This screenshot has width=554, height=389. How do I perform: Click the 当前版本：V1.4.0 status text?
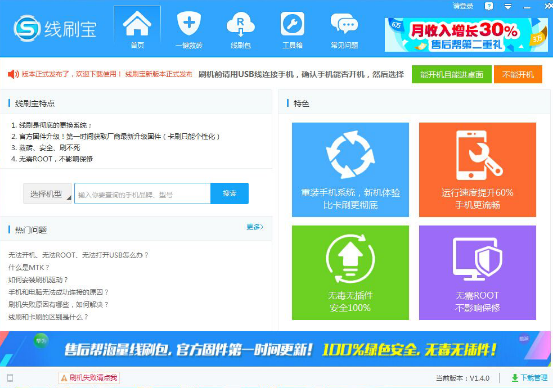point(462,378)
